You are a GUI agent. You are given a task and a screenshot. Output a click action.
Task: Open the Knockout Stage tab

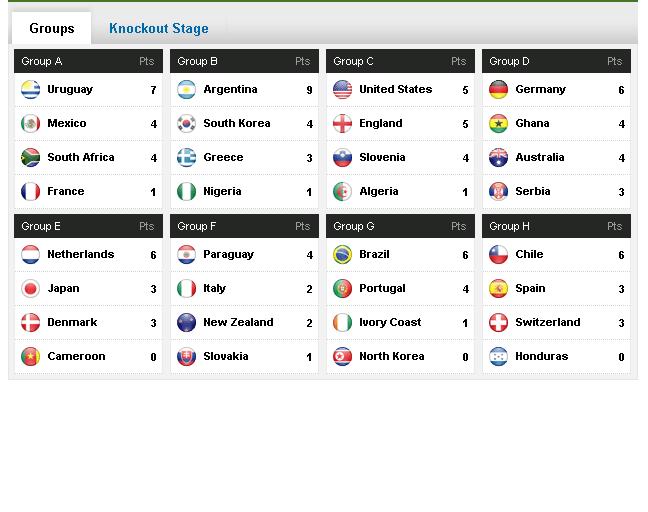159,28
